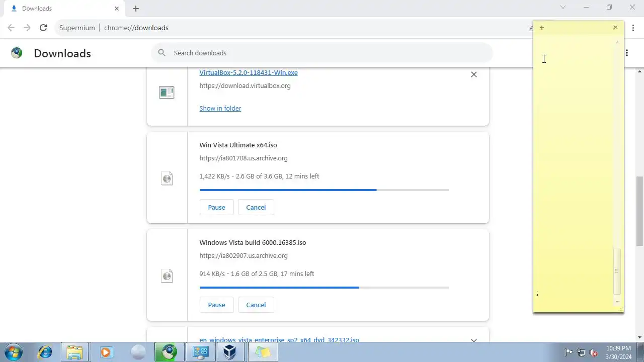Click the VirtualBox exe file icon
644x362 pixels.
pyautogui.click(x=167, y=93)
